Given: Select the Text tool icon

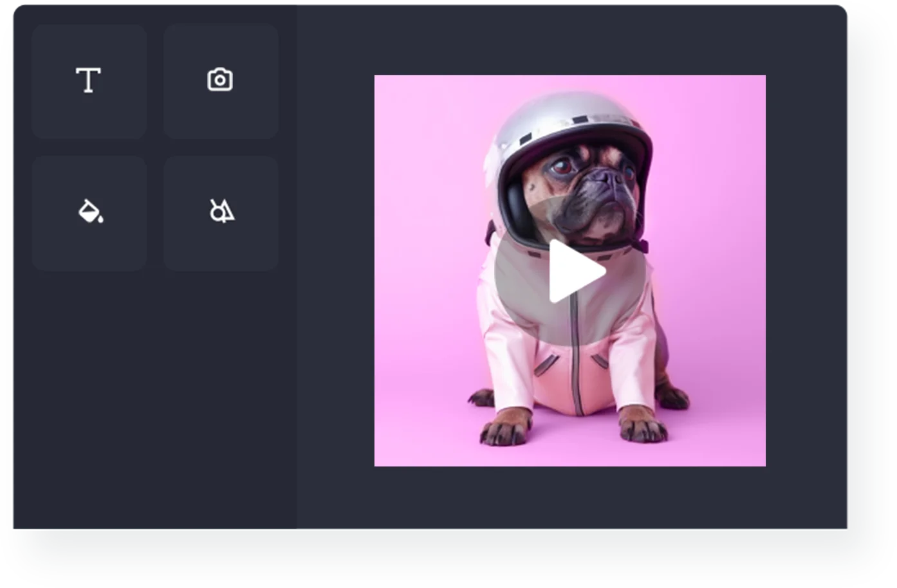Looking at the screenshot, I should 89,81.
